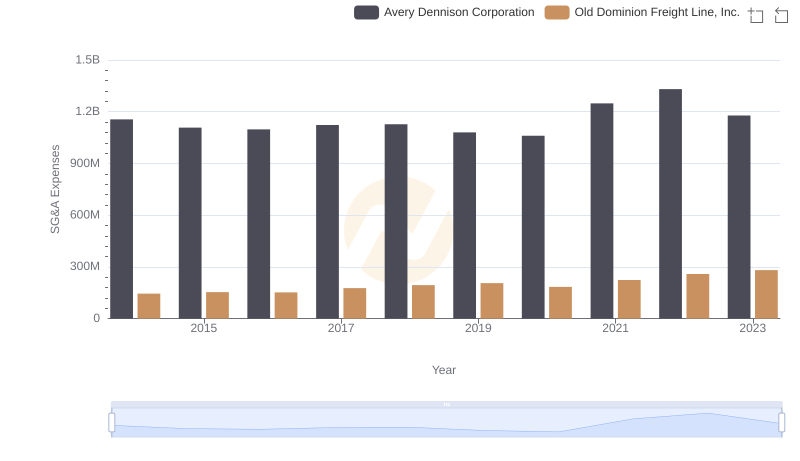Click the 1.2B y-axis label
800x461 pixels.
[88, 111]
